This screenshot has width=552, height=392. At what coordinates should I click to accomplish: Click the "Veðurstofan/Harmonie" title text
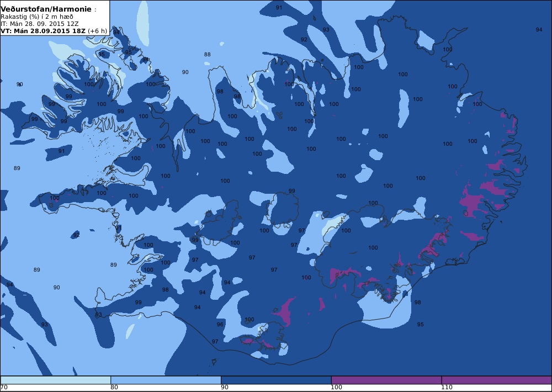(46, 9)
